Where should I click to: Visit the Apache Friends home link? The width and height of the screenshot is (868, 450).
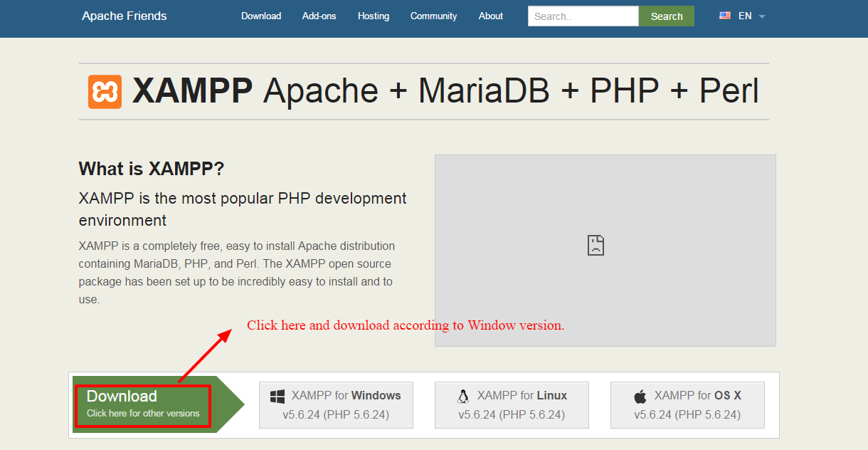(125, 16)
